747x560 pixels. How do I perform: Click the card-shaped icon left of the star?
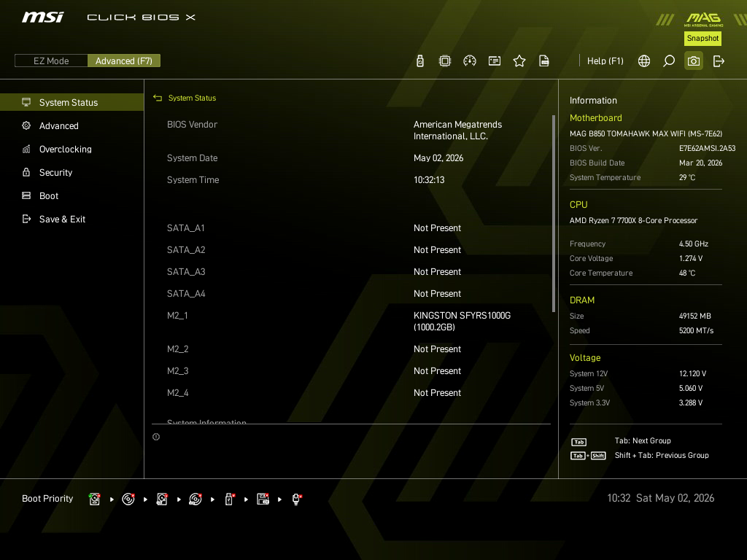[x=495, y=61]
